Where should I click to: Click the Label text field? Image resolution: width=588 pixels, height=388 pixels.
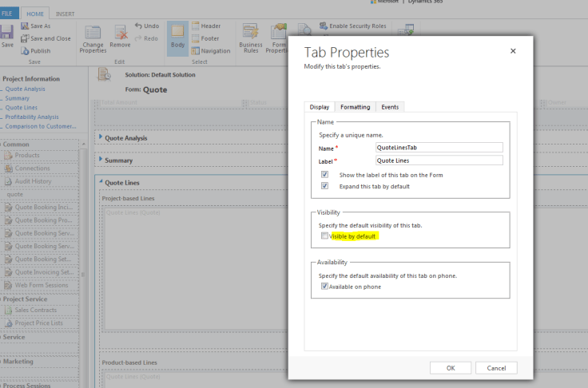[439, 160]
